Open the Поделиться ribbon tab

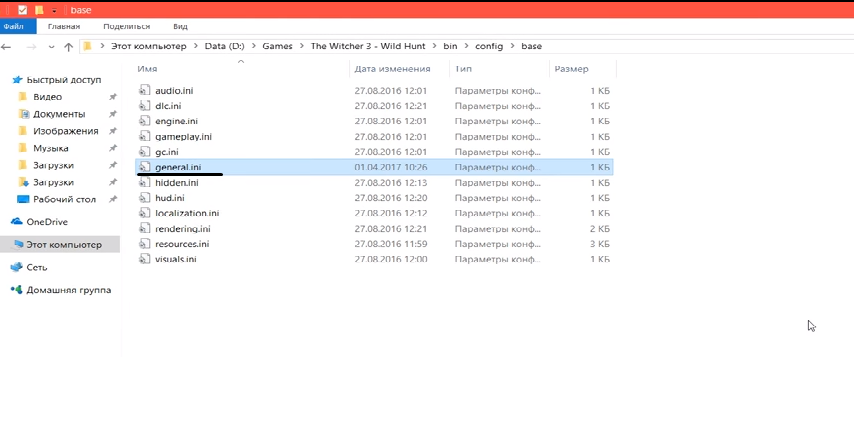(126, 27)
